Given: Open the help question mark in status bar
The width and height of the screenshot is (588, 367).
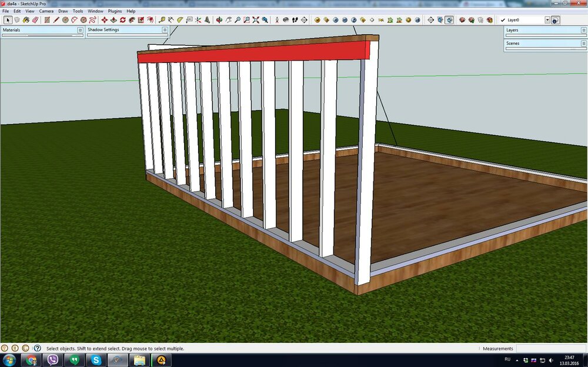Looking at the screenshot, I should pos(36,348).
